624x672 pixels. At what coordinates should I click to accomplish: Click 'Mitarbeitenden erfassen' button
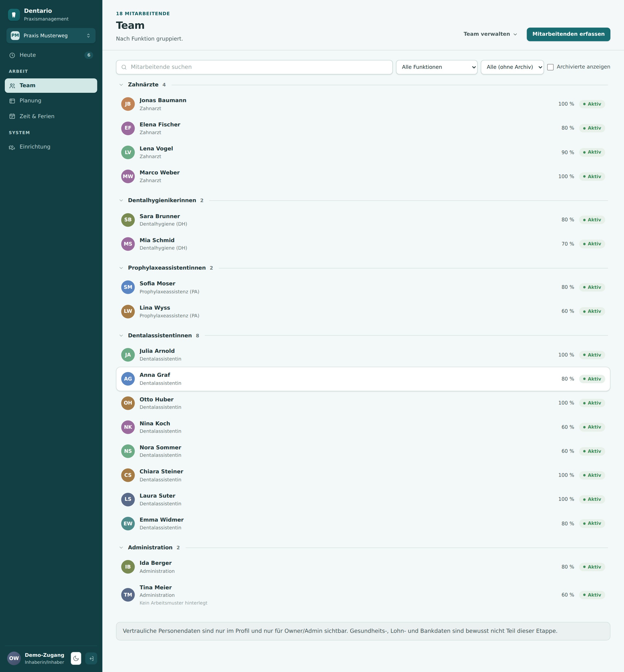point(568,34)
